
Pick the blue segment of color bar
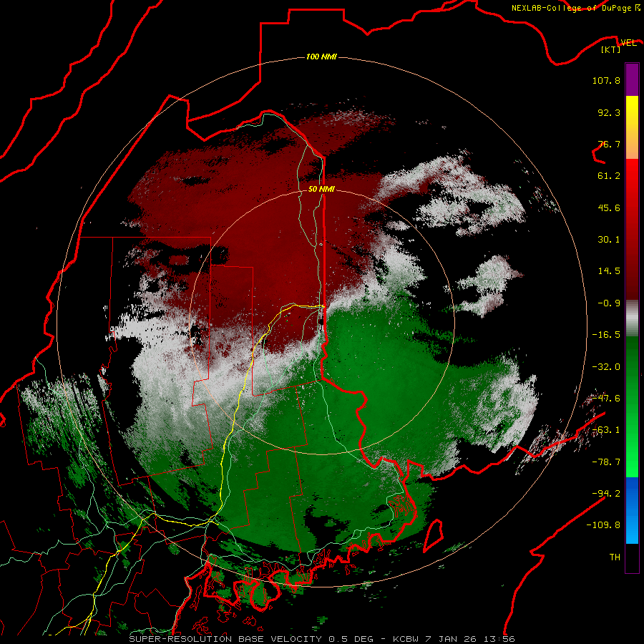coord(632,510)
